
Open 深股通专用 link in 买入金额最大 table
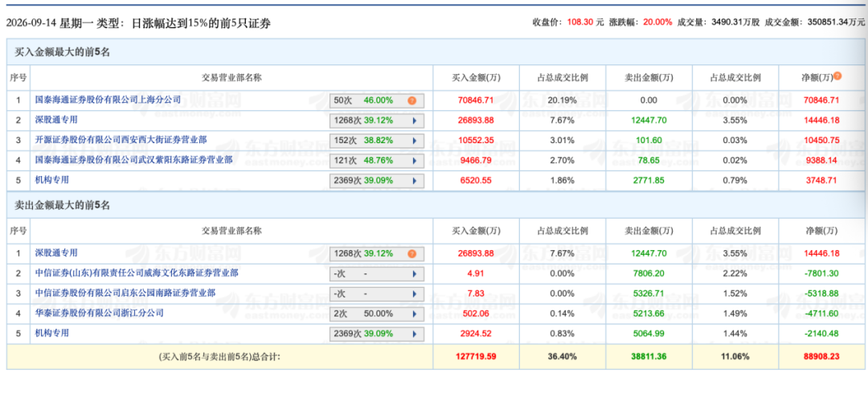(x=56, y=120)
